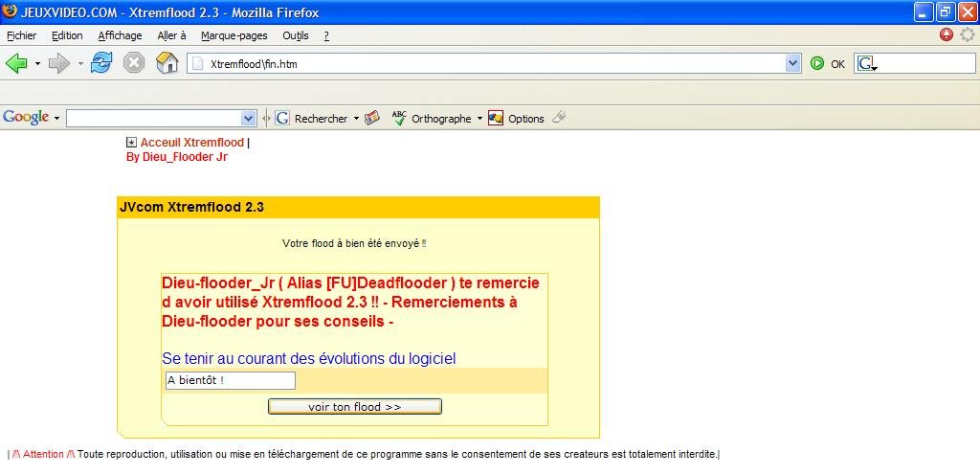980x474 pixels.
Task: Reload the page with the refresh icon
Action: click(101, 63)
